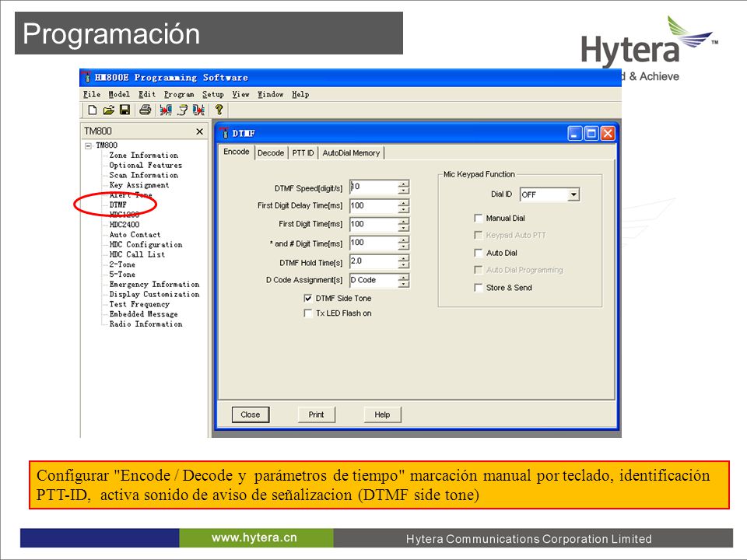Close the DTMF window with X
The height and width of the screenshot is (560, 747).
[x=608, y=133]
